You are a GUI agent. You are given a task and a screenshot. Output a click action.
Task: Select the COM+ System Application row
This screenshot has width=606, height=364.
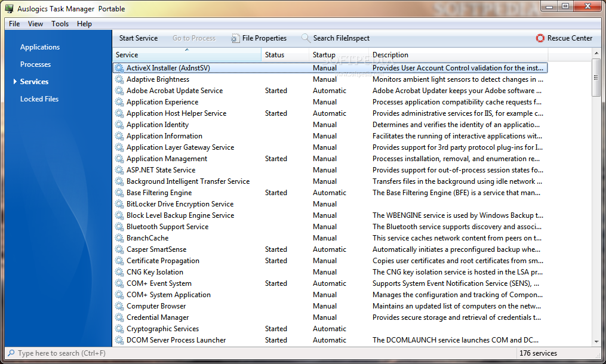(x=330, y=295)
